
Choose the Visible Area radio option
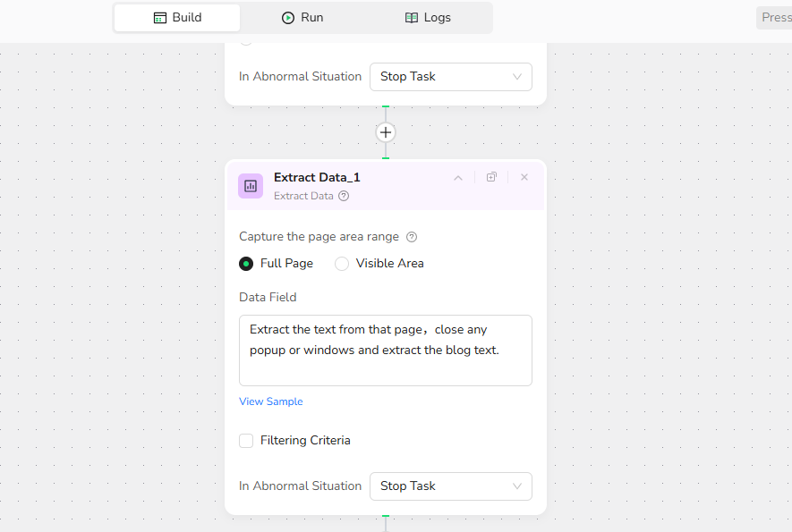point(342,264)
